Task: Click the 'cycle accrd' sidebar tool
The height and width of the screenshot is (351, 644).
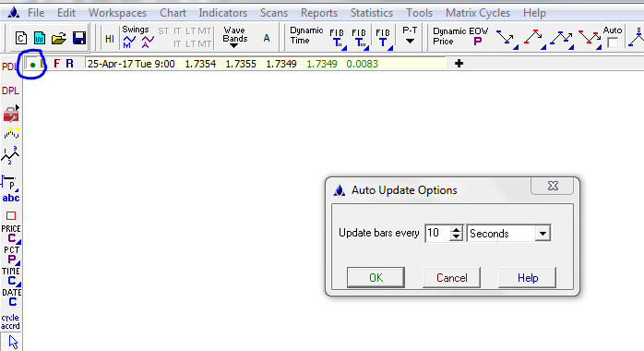Action: click(10, 321)
